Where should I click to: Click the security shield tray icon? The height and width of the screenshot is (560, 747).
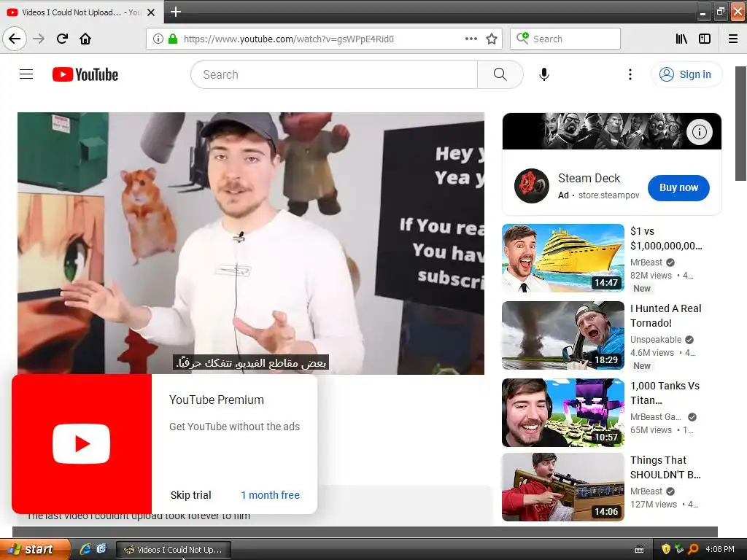(666, 550)
